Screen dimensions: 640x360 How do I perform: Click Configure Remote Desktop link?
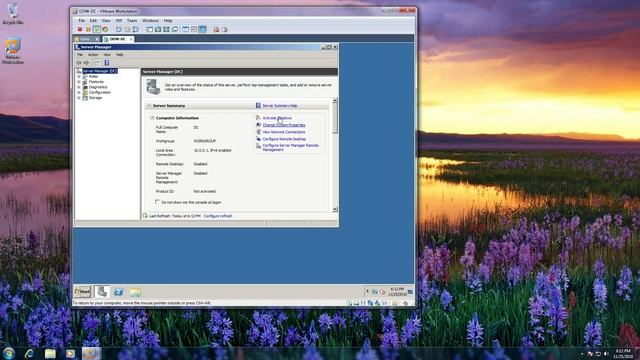click(284, 139)
